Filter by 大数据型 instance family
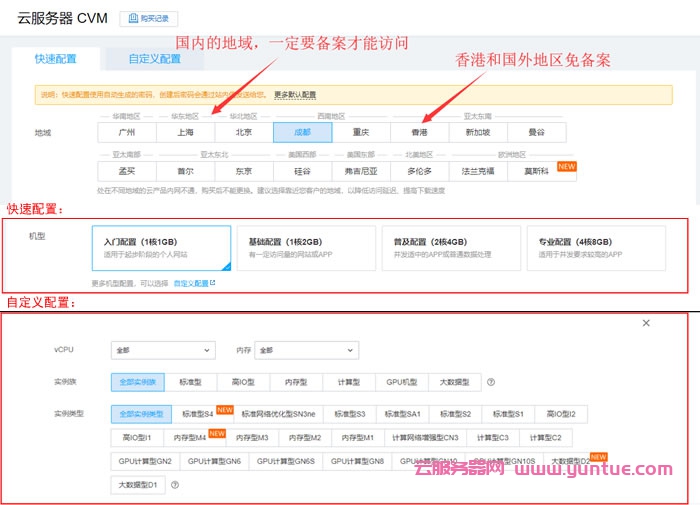Screen dimensions: 700x505 [454, 382]
